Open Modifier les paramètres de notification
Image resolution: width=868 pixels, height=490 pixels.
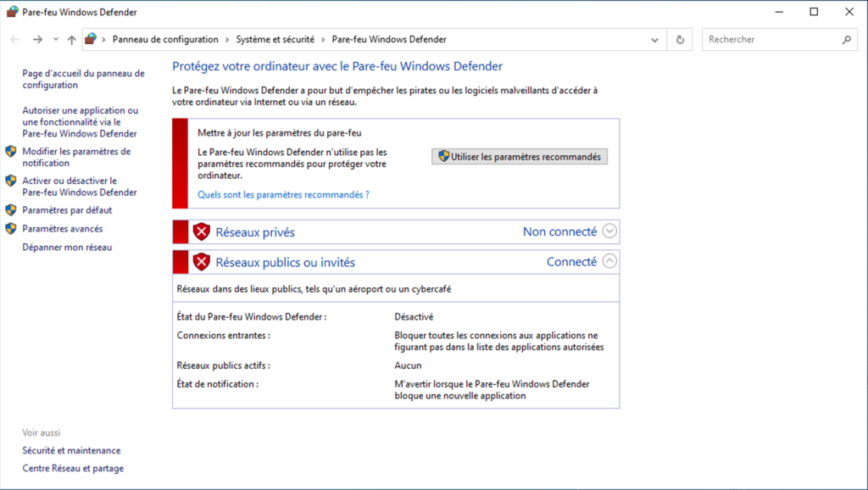[x=76, y=157]
